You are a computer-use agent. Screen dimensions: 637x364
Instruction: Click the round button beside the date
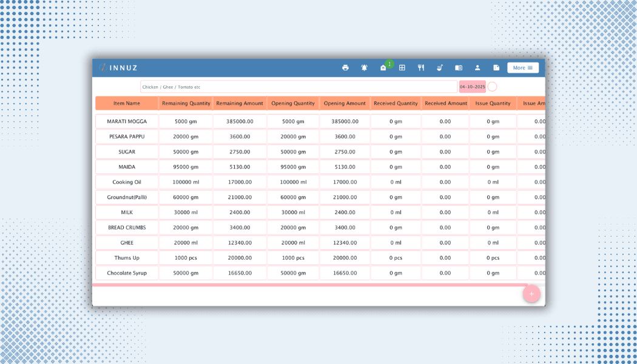tap(493, 87)
